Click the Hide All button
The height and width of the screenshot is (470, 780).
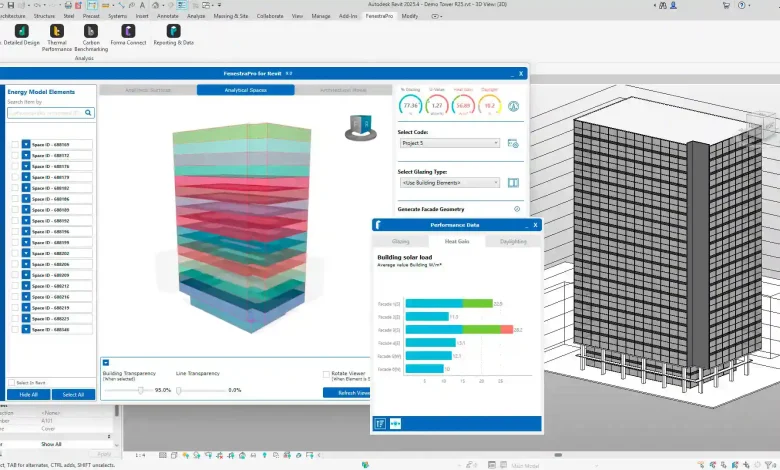click(28, 394)
